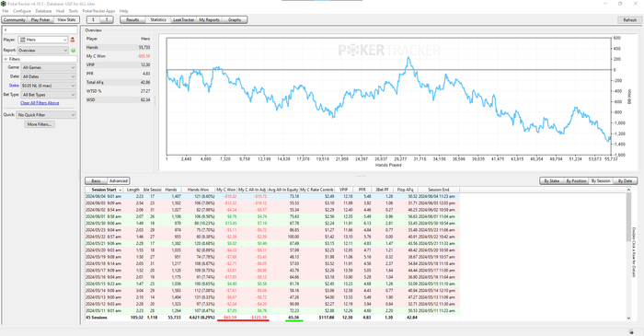Toggle the By Session grouping

[x=601, y=180]
